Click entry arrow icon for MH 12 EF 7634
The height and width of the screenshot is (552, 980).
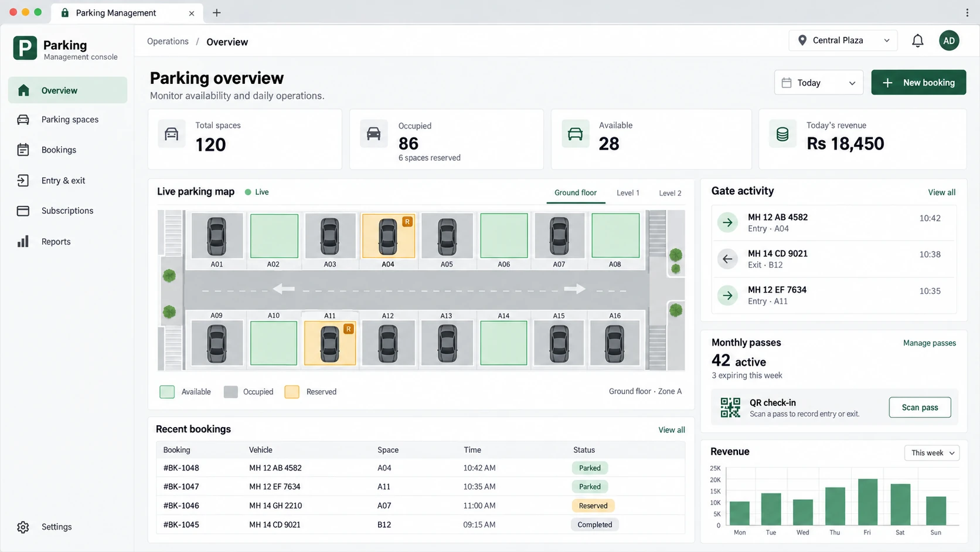click(x=727, y=296)
